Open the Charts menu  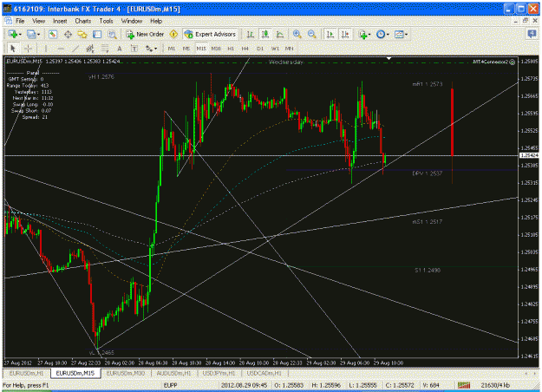point(83,21)
